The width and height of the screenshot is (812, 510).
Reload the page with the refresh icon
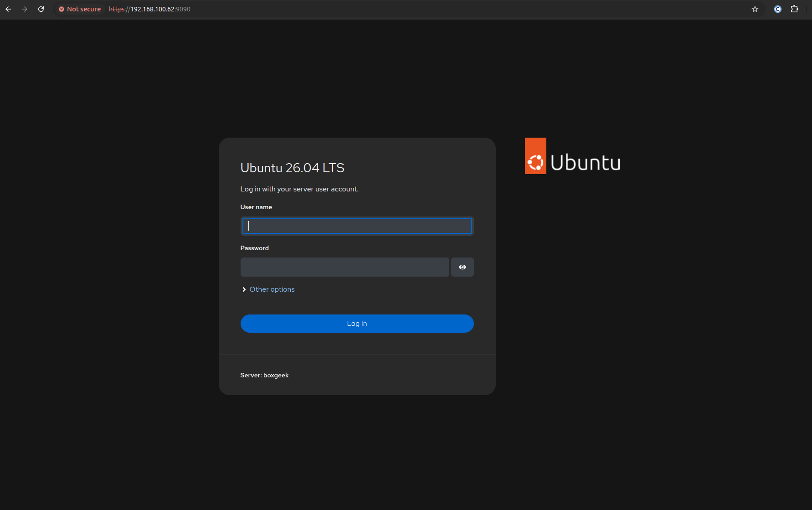point(41,9)
